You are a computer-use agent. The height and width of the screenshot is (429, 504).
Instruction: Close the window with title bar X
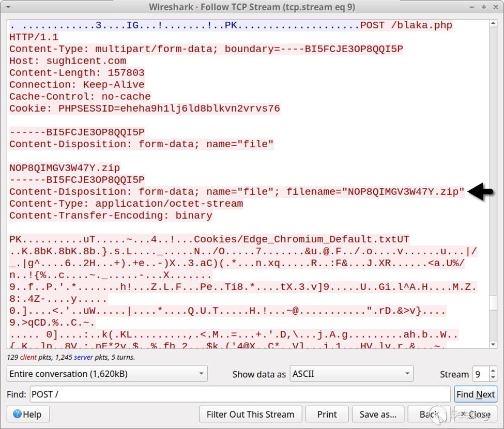coord(495,7)
